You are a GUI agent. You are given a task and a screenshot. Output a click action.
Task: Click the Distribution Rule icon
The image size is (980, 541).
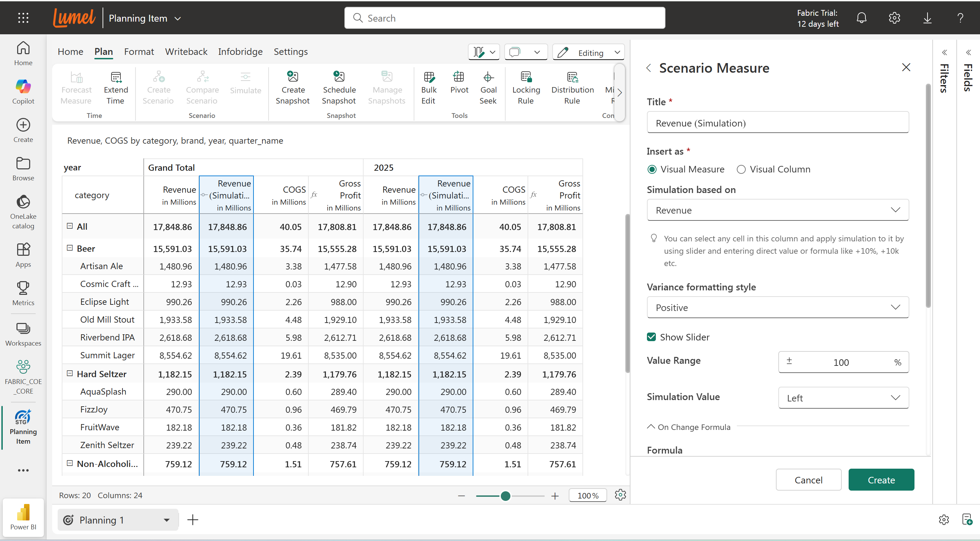click(x=572, y=77)
